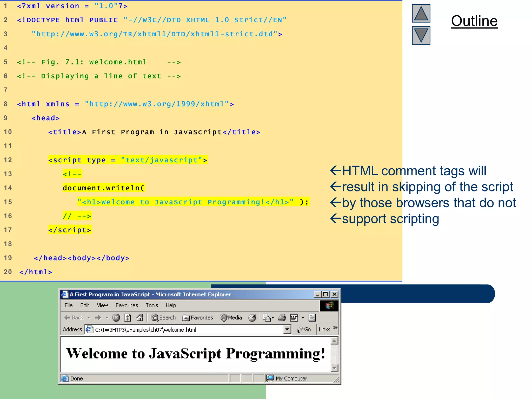Click the '<!DOCTYPE html PUBLIC' code line

point(152,20)
